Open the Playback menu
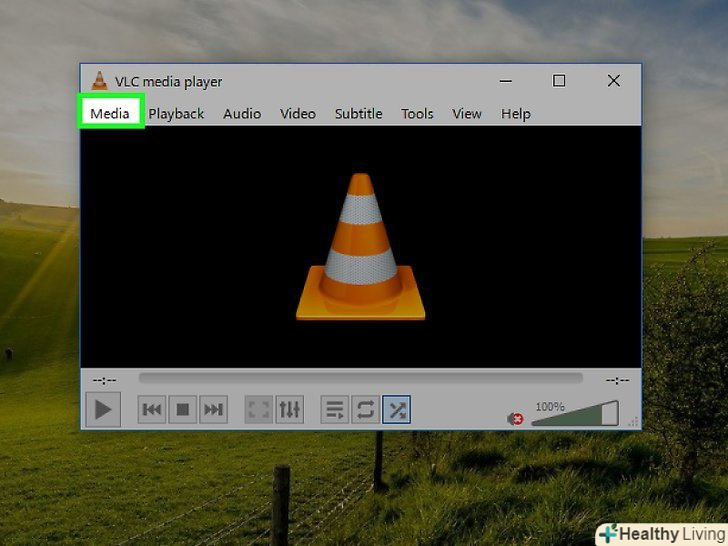 (176, 114)
